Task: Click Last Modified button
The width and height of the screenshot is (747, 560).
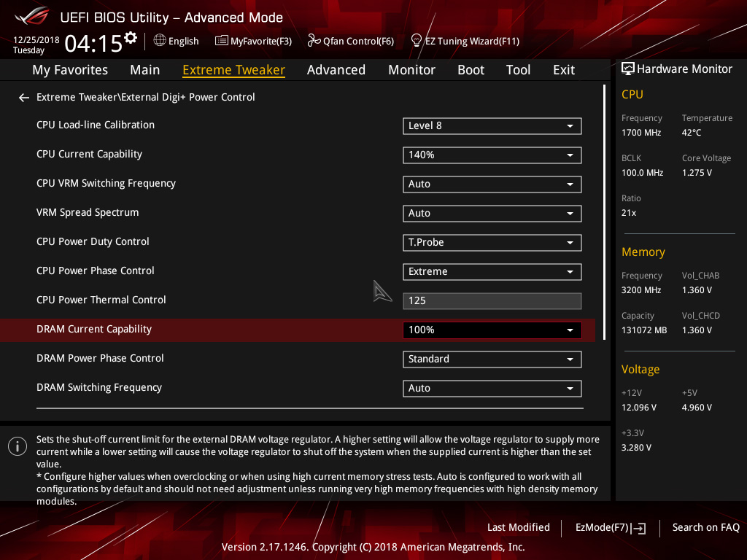Action: coord(519,528)
